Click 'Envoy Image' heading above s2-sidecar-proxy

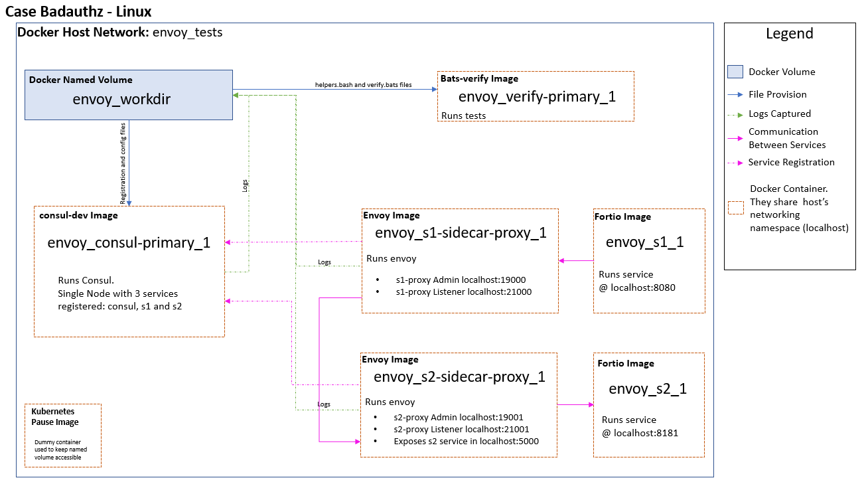pyautogui.click(x=390, y=359)
